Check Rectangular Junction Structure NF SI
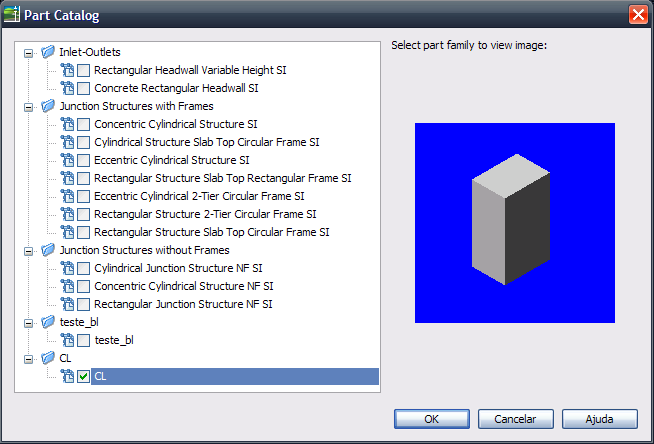This screenshot has height=444, width=654. pyautogui.click(x=83, y=304)
